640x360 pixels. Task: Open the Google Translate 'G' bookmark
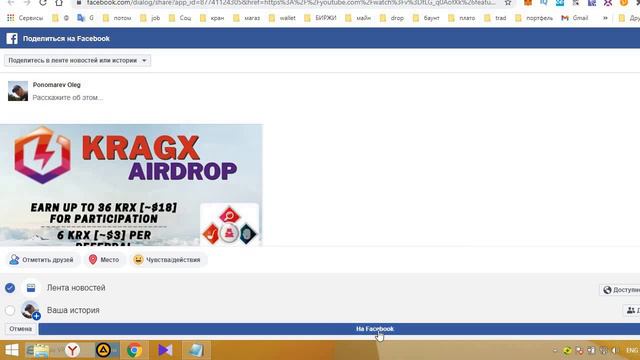coord(85,18)
